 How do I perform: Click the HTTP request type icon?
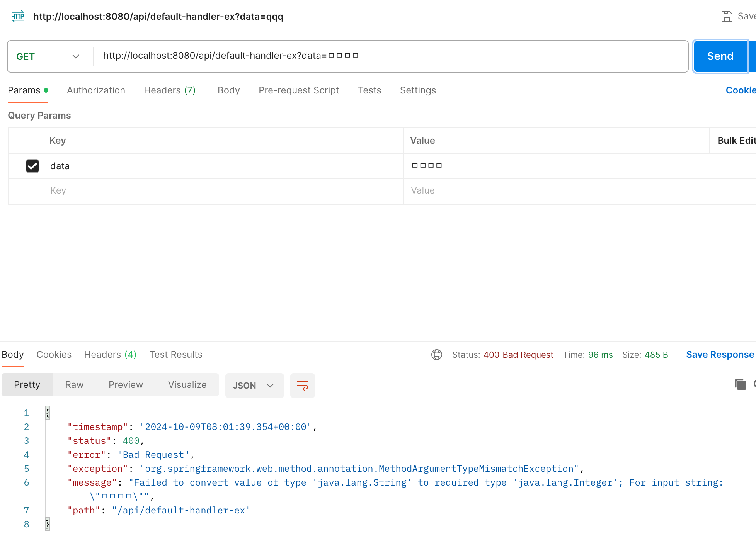pos(18,16)
